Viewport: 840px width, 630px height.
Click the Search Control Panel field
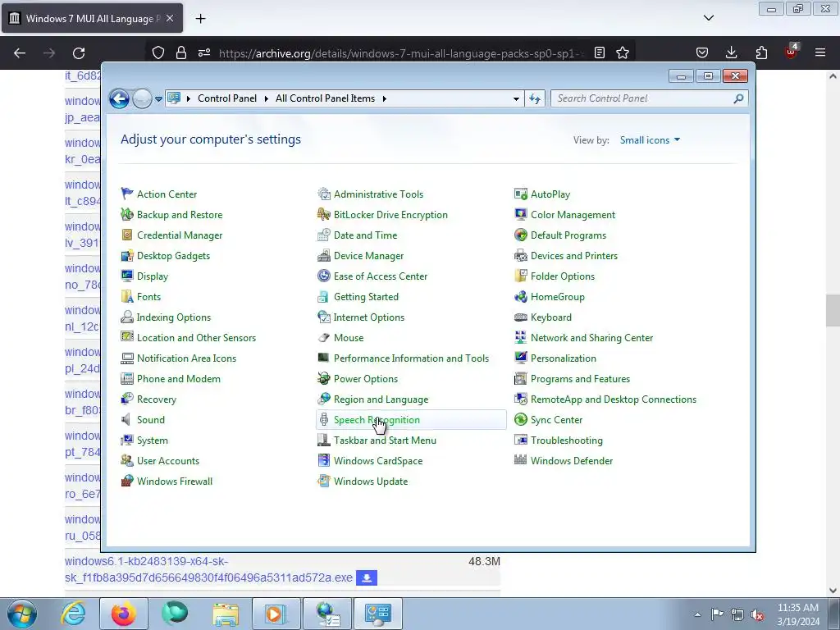click(649, 98)
